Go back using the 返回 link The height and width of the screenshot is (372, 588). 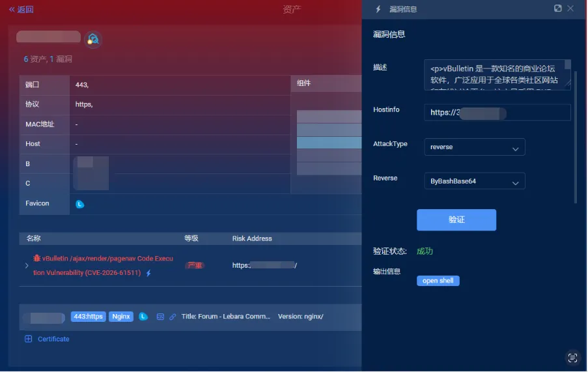pos(21,9)
